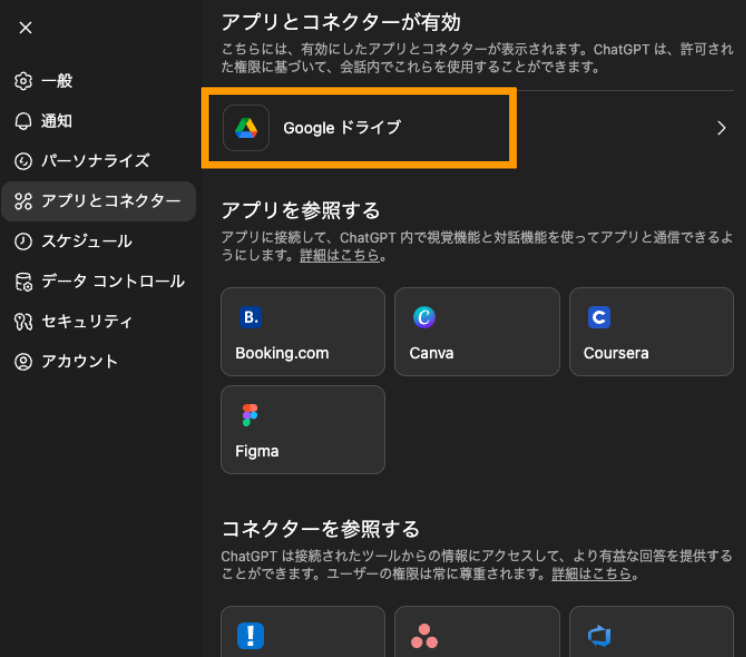Screen dimensions: 746x657
Task: Go to the データ コントロール tab
Action: pyautogui.click(x=98, y=281)
